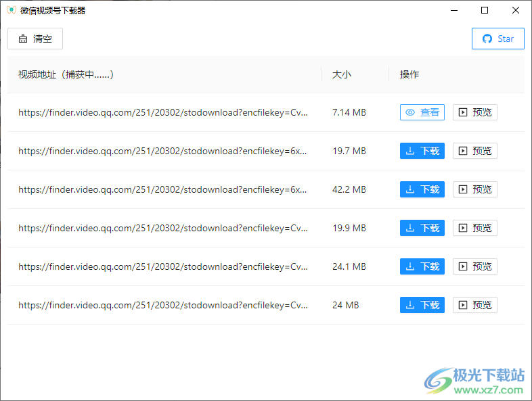Open the GitHub Star button
The image size is (532, 401).
click(497, 39)
